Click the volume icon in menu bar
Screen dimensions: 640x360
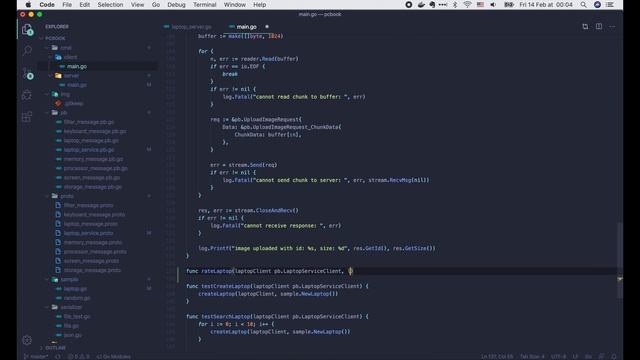pos(493,4)
